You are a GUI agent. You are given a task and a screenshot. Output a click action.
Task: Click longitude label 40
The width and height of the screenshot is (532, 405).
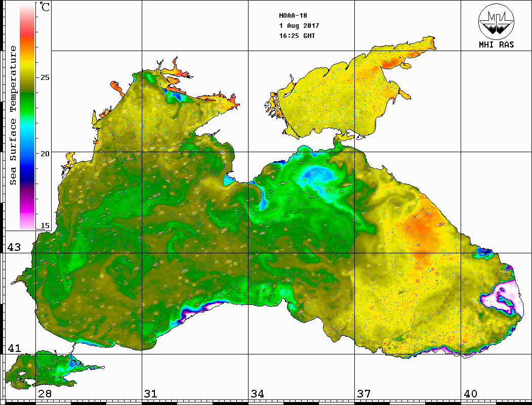tap(470, 393)
